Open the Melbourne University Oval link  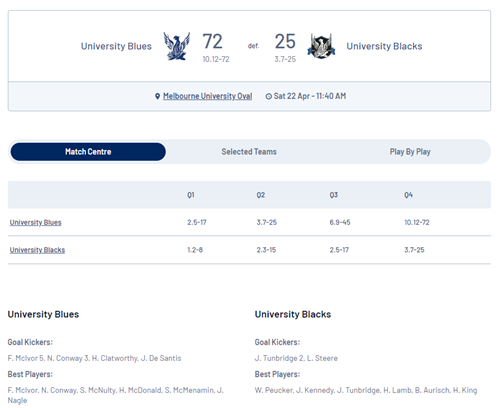(x=207, y=96)
